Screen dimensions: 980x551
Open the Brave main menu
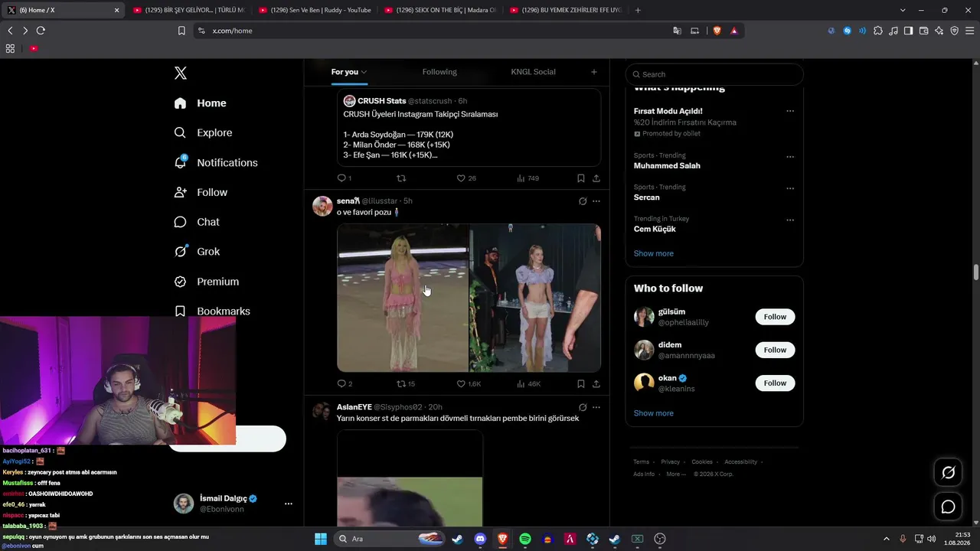pyautogui.click(x=969, y=31)
